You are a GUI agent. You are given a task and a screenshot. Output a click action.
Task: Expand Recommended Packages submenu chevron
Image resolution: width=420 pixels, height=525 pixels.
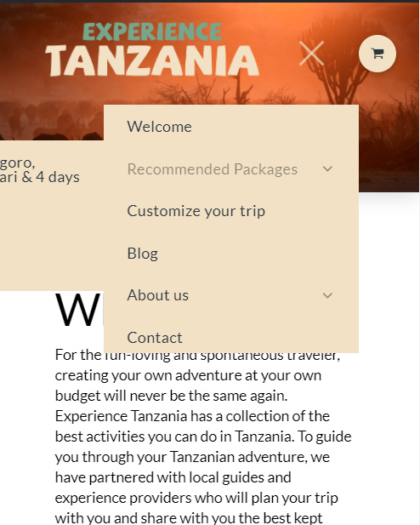327,168
